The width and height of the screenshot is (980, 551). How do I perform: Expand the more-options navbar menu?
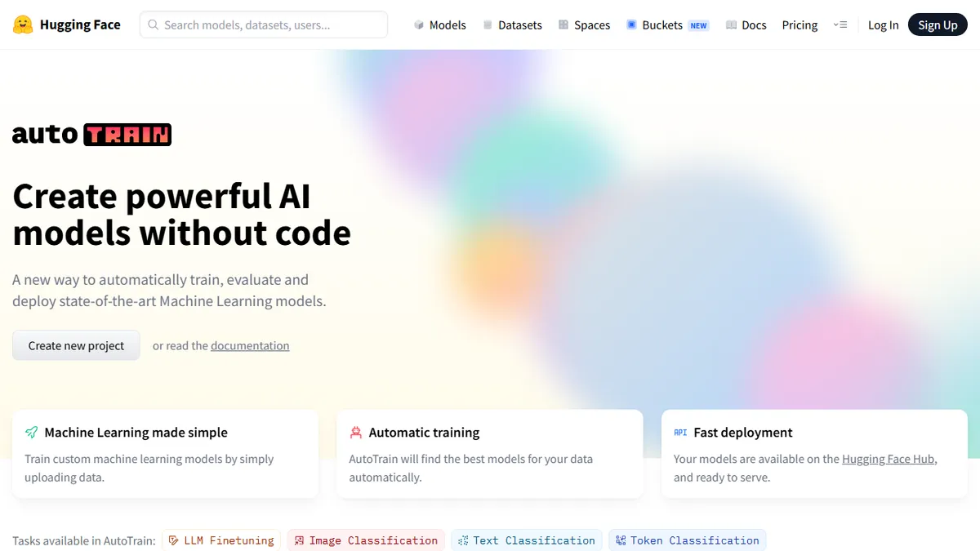[x=840, y=24]
